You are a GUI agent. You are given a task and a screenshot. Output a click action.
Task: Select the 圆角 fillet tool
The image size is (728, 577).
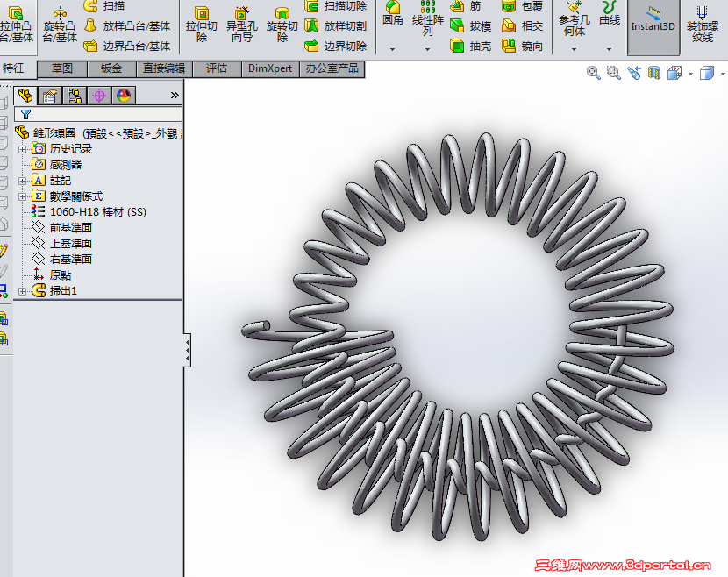pyautogui.click(x=393, y=13)
